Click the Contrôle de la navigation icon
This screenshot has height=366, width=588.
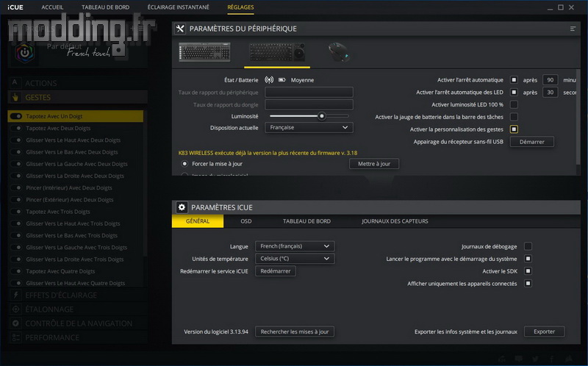pos(15,323)
